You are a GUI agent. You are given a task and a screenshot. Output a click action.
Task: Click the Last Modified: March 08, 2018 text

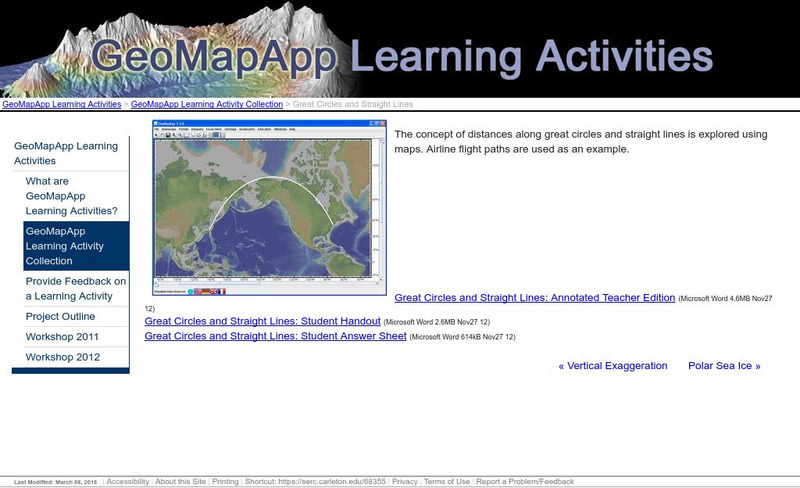(55, 482)
